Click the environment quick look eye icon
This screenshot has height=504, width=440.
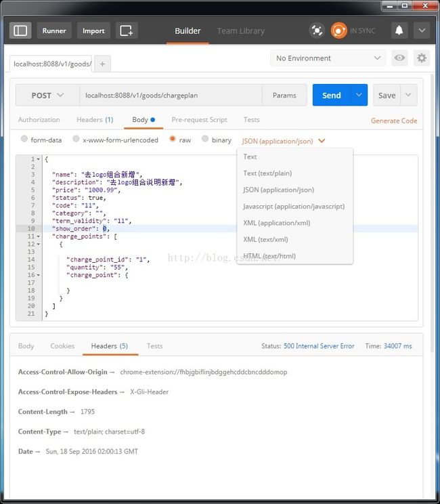point(399,58)
